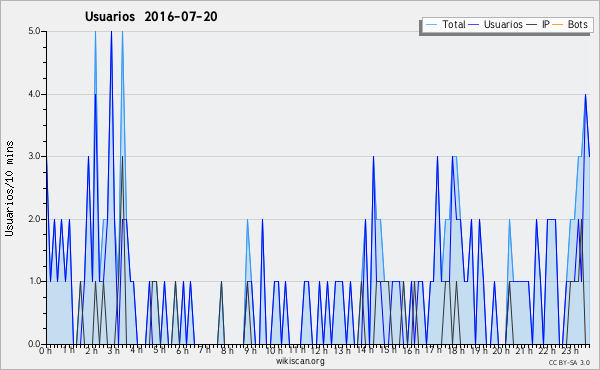Click the '21 h' x-axis label
This screenshot has height=370, width=600.
[524, 350]
